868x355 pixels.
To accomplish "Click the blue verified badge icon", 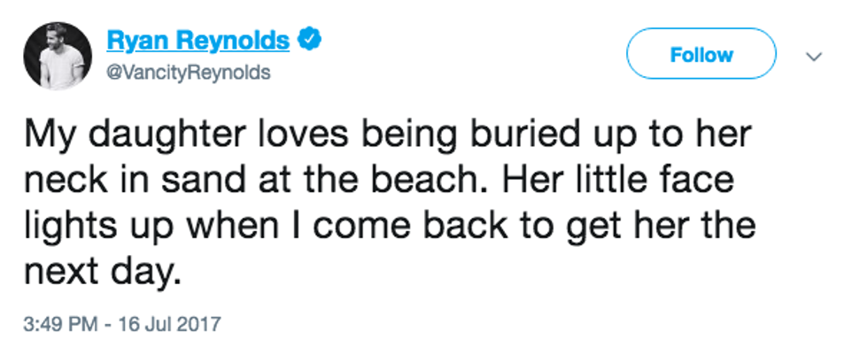I will 309,40.
